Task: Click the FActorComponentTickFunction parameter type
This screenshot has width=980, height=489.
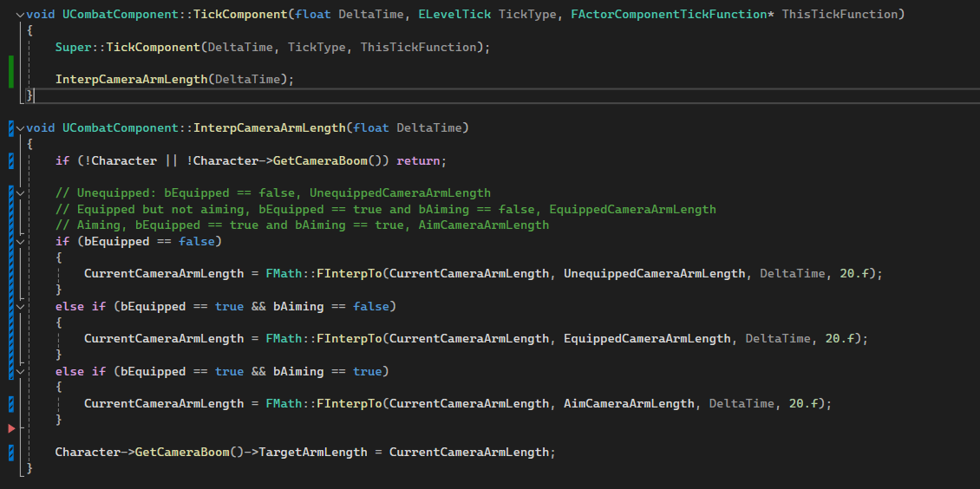Action: pos(669,15)
